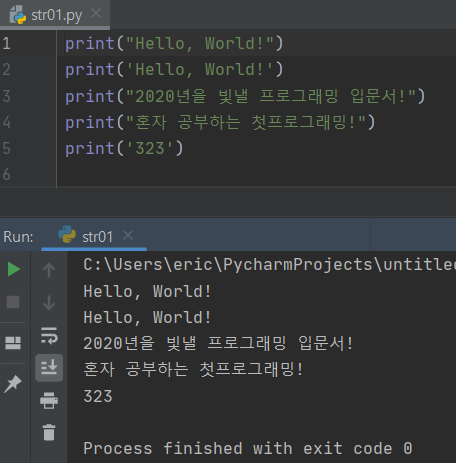
Task: Click line number 3 in gutter
Action: click(6, 96)
